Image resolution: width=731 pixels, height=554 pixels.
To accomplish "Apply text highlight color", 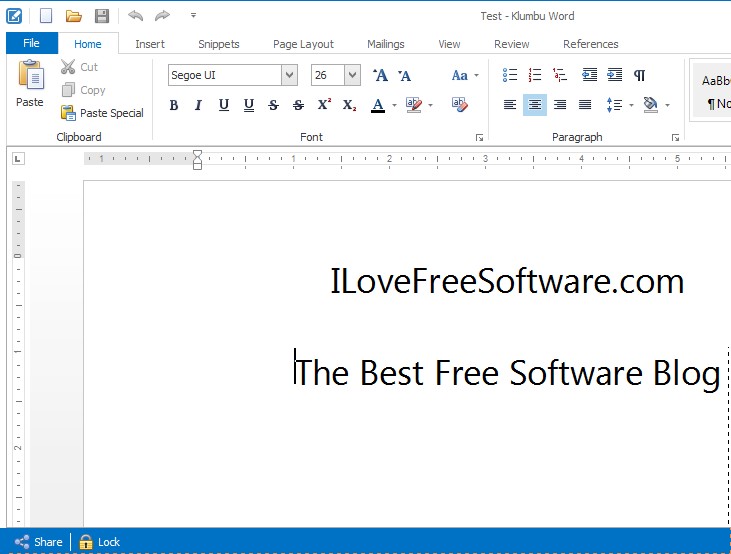I will (x=414, y=105).
